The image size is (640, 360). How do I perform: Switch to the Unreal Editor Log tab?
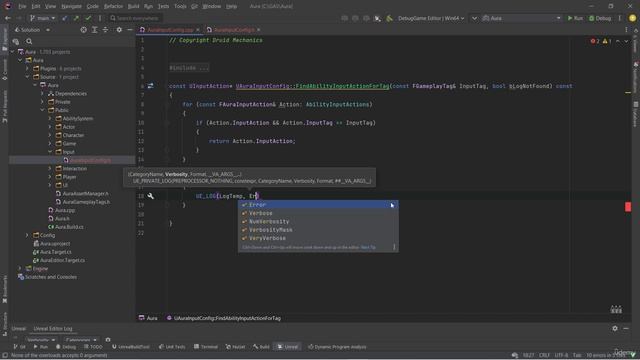53,329
